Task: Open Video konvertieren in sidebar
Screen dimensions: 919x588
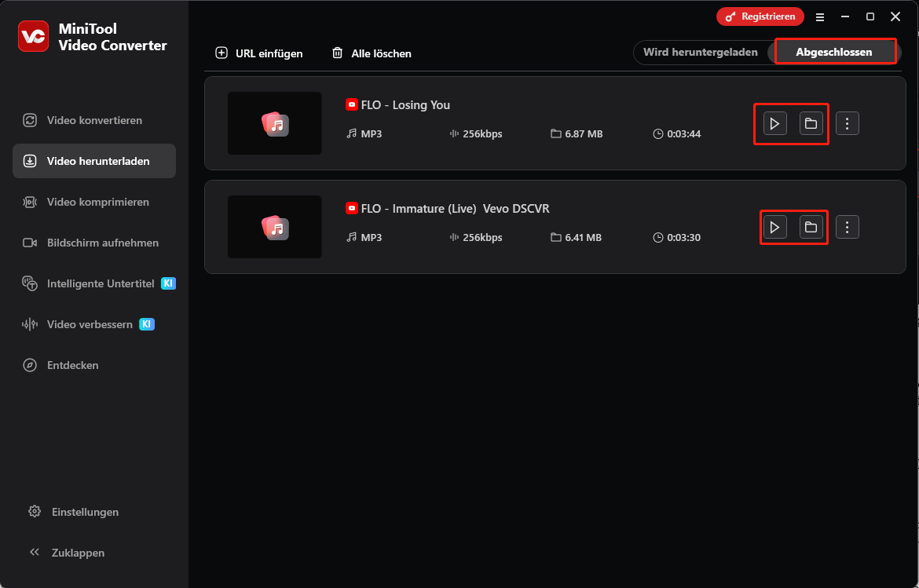Action: [x=94, y=120]
